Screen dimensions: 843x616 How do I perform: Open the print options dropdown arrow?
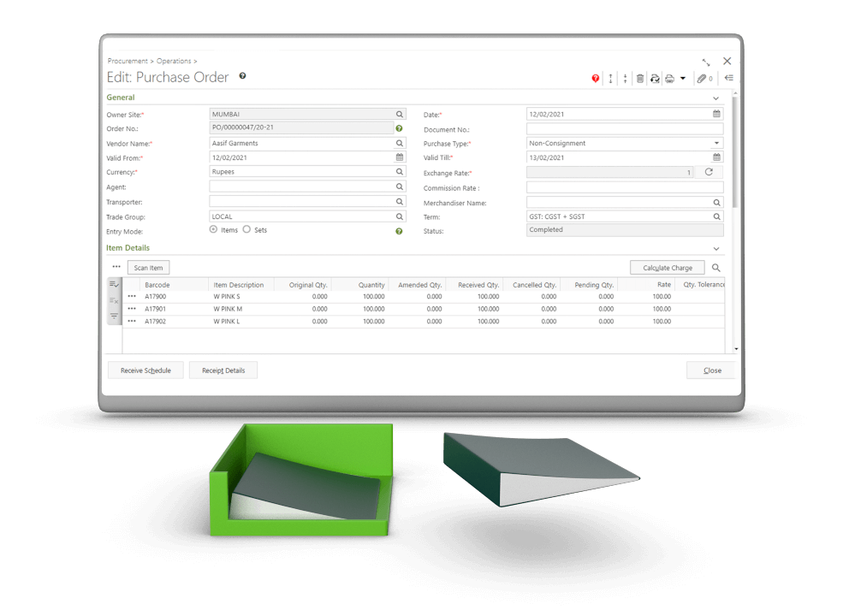tap(683, 78)
